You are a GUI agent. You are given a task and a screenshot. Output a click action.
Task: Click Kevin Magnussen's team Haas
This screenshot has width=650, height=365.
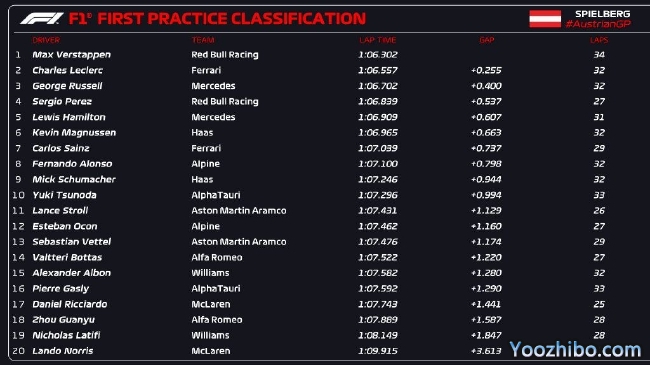click(202, 133)
